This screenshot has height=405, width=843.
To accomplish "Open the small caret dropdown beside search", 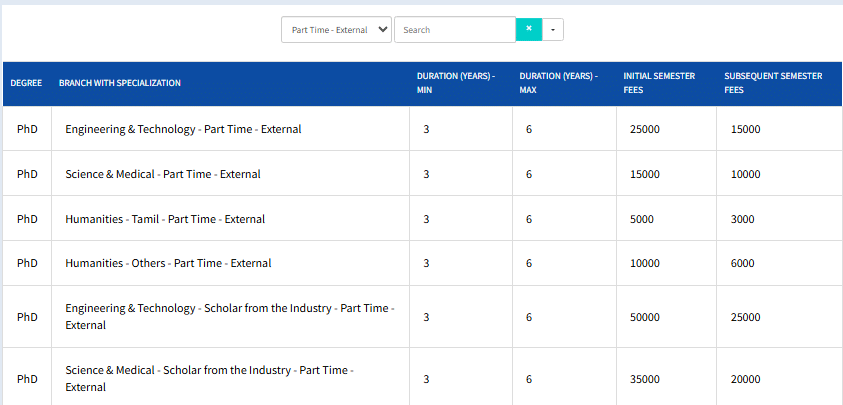I will 553,30.
